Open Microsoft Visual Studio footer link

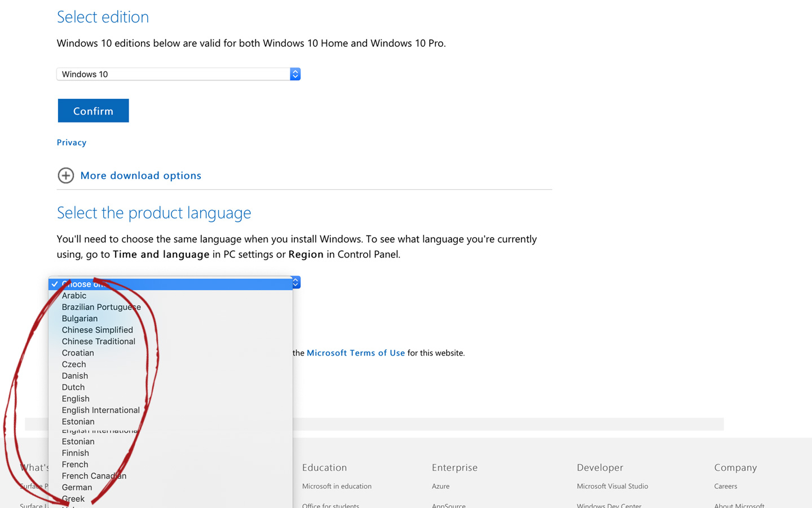[x=612, y=486]
